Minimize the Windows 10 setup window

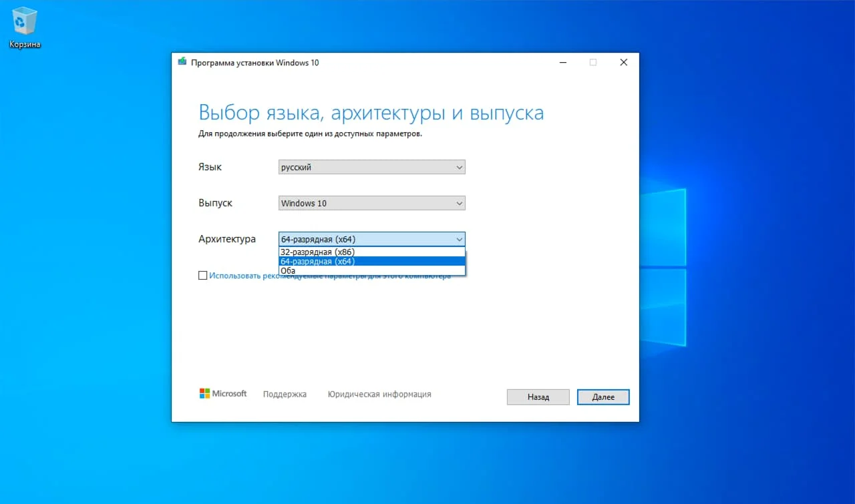[x=562, y=62]
